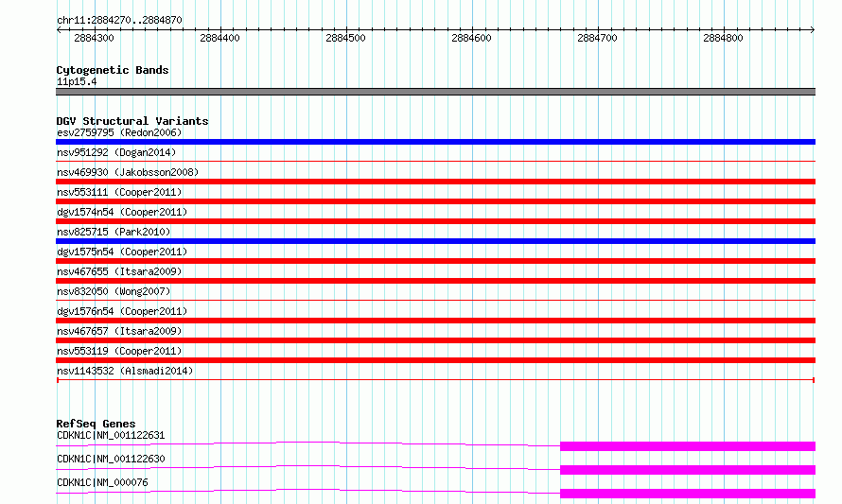Viewport: 842px width, 504px height.
Task: Open the CDKN1C|NM_001122631 gene label
Action: [111, 435]
